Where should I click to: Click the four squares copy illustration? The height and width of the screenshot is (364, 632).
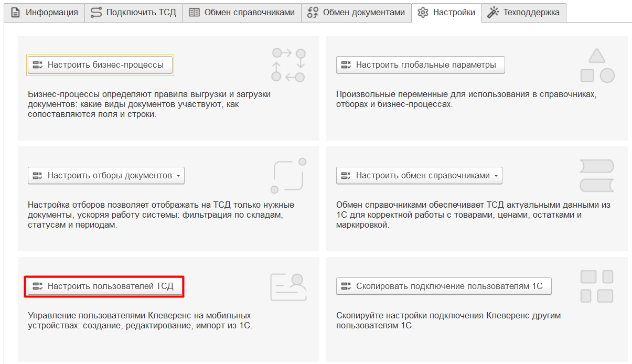tap(597, 286)
